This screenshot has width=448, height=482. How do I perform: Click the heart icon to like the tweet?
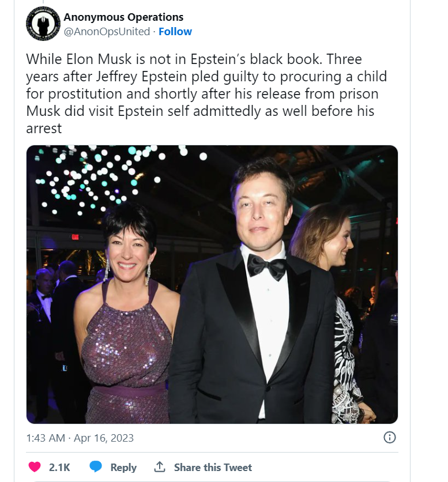35,467
